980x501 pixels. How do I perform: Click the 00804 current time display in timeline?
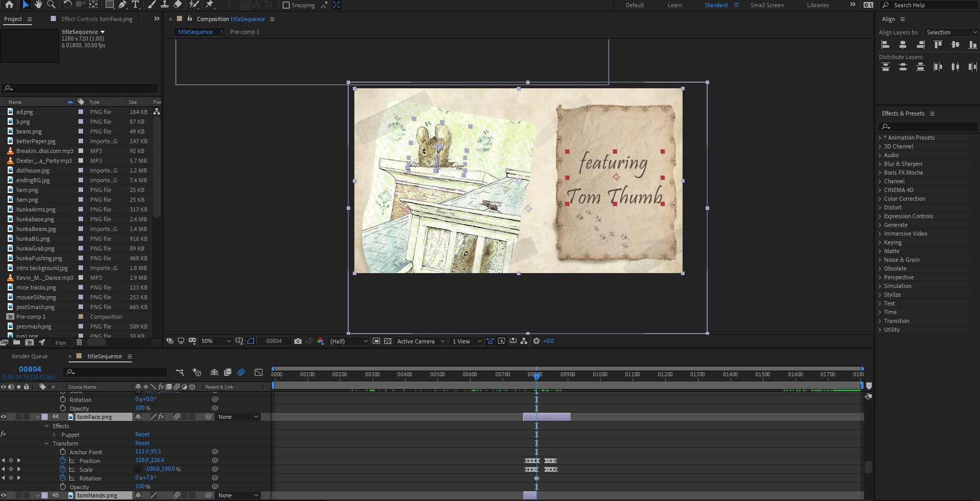point(30,369)
